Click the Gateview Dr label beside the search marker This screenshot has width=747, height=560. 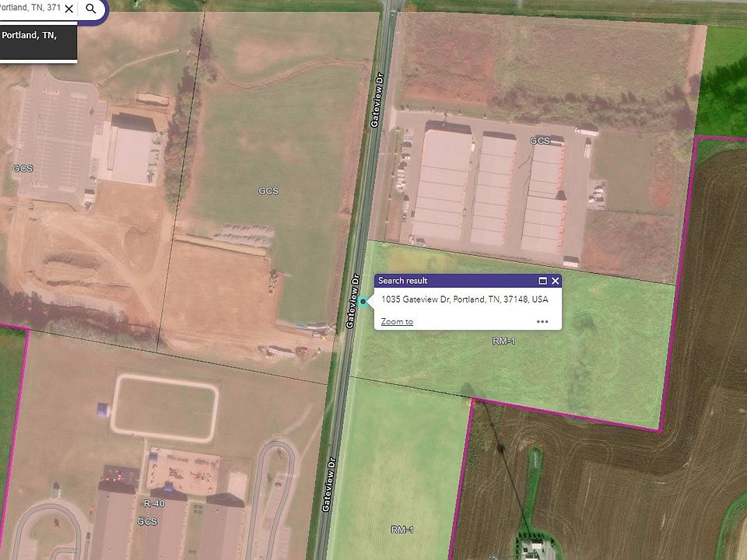pyautogui.click(x=353, y=301)
